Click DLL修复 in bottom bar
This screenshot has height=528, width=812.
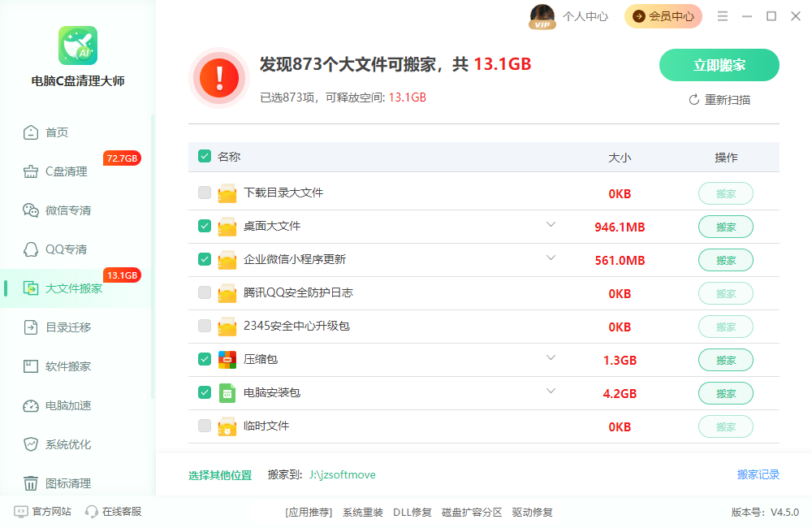click(x=412, y=513)
